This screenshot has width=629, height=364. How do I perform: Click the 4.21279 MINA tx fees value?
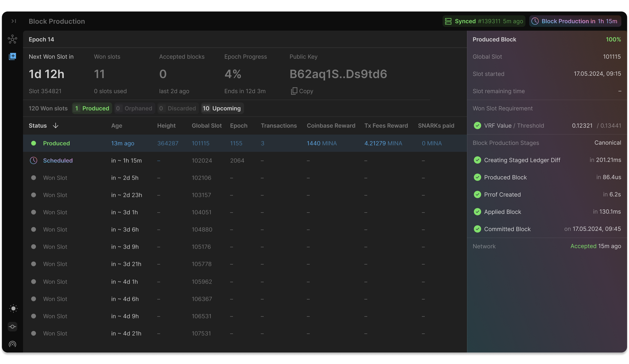383,143
